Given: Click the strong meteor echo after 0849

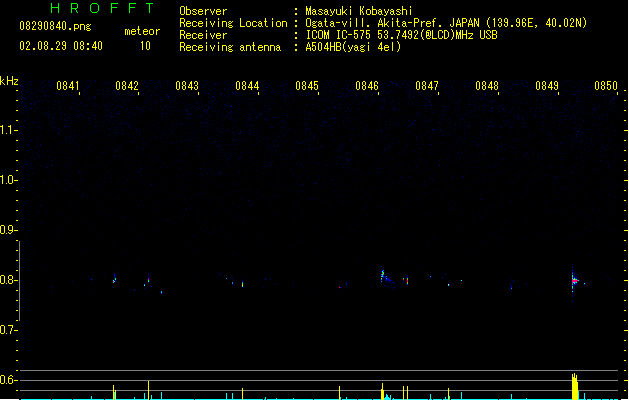Looking at the screenshot, I should (574, 281).
